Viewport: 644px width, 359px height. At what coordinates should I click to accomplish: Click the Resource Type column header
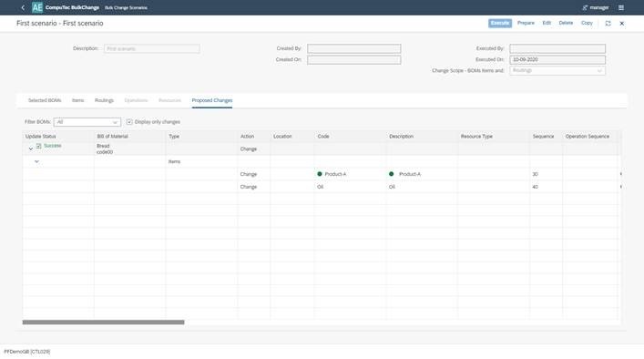tap(494, 137)
